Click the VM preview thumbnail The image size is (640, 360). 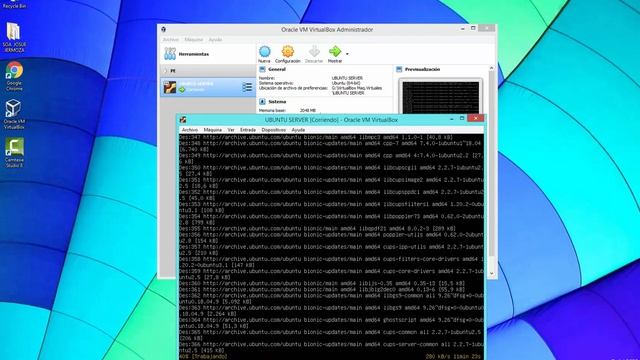[x=440, y=97]
